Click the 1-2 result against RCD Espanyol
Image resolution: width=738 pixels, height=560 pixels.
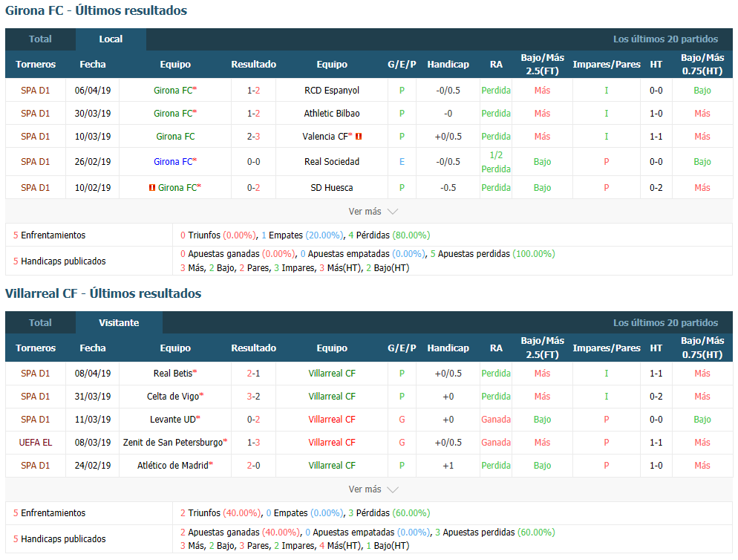pyautogui.click(x=254, y=91)
